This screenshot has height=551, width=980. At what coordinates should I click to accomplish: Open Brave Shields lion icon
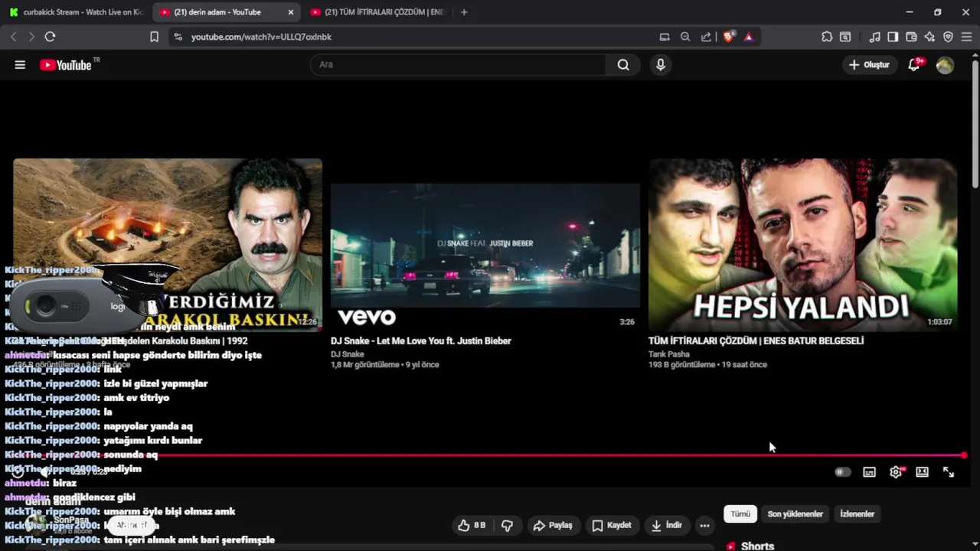pyautogui.click(x=729, y=37)
